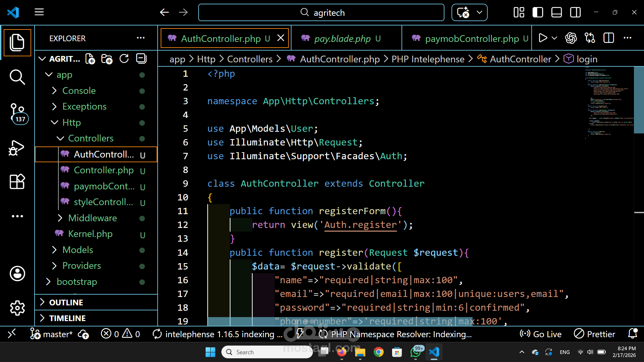Image resolution: width=644 pixels, height=362 pixels.
Task: Toggle the bottom Panel layout button
Action: tap(556, 12)
